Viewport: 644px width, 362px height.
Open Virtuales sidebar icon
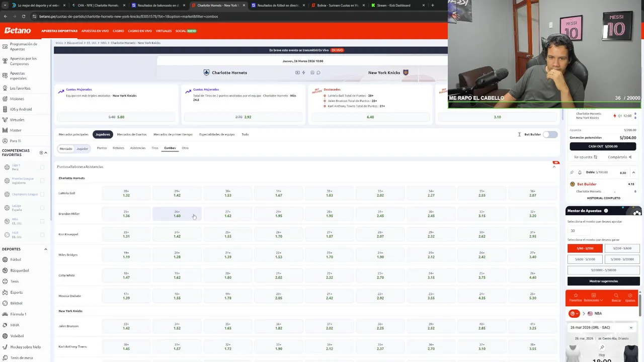point(5,120)
